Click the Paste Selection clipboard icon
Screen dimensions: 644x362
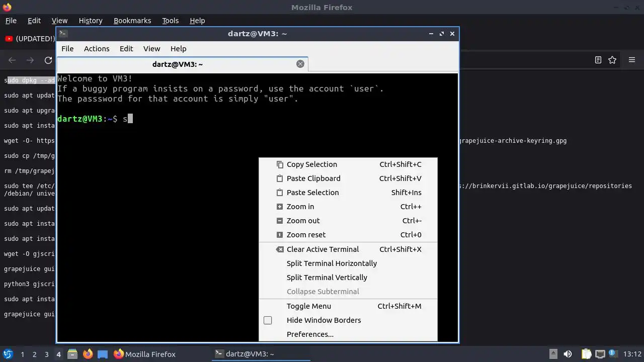(280, 193)
